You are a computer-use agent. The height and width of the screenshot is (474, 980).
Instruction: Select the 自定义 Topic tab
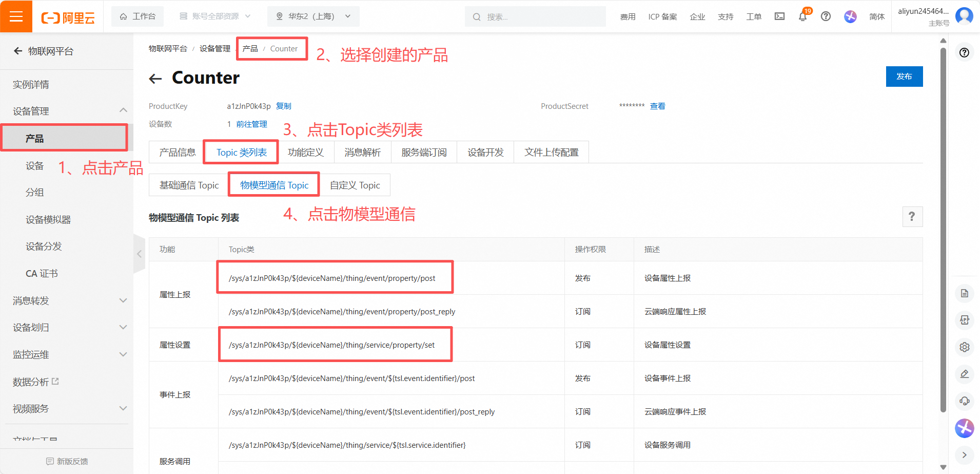355,185
